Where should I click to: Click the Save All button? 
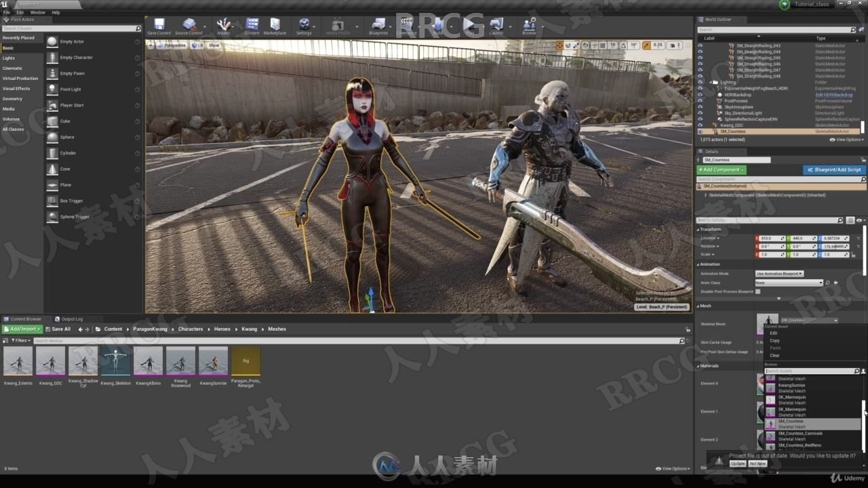[x=58, y=329]
